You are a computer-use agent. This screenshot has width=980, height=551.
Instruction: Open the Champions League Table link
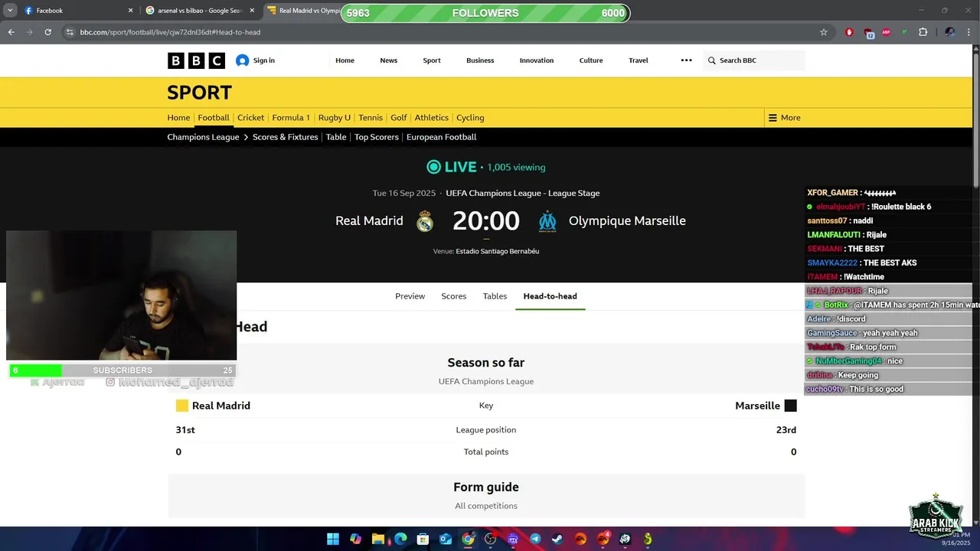coord(336,137)
